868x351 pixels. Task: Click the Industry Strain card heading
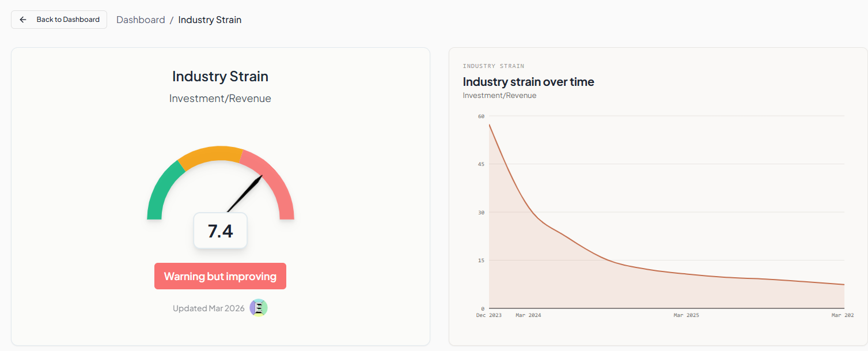coord(220,76)
